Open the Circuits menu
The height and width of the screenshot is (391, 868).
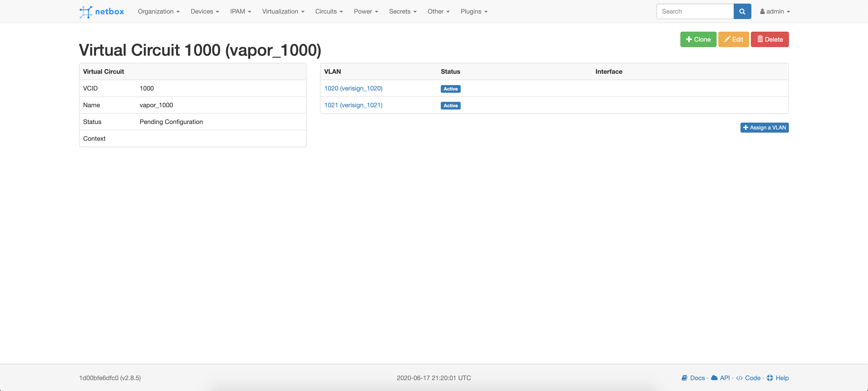(x=329, y=12)
